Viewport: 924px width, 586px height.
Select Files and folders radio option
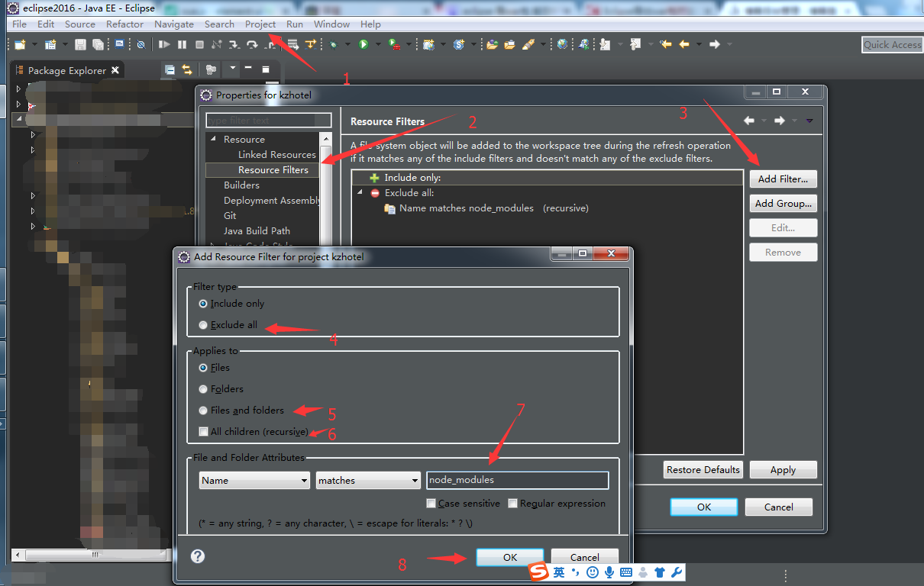click(x=202, y=411)
